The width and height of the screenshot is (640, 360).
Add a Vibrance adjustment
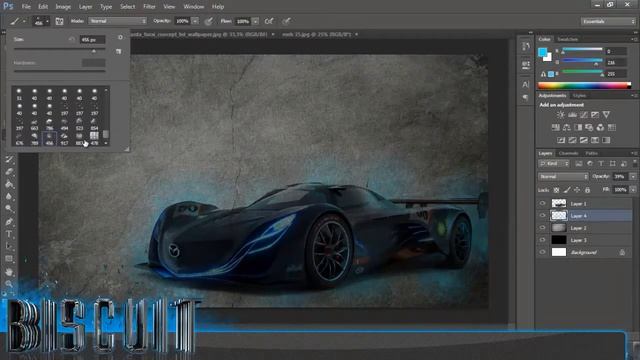pos(607,115)
